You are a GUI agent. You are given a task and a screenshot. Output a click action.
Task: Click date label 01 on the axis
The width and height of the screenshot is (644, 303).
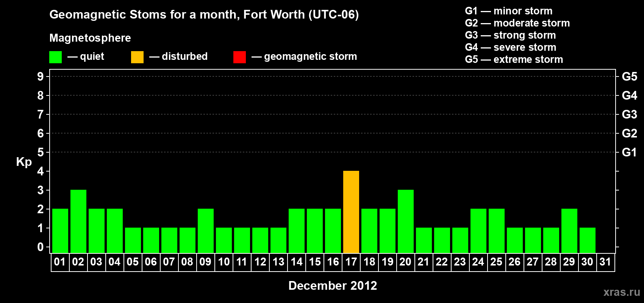tap(60, 262)
